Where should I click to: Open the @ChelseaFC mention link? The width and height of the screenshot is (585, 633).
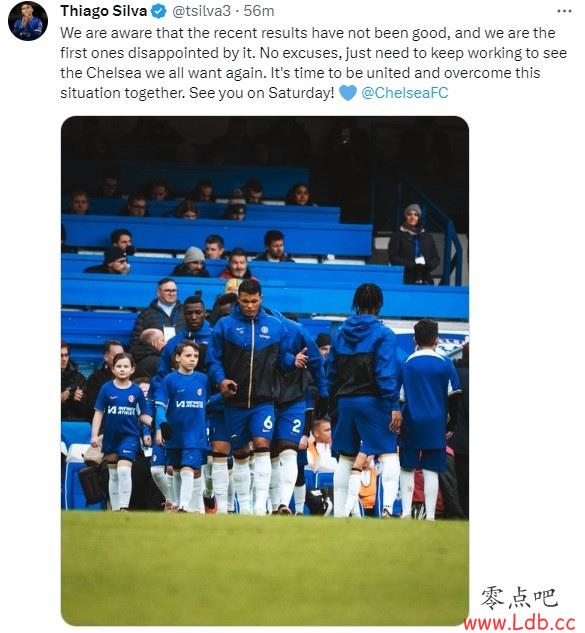pos(405,93)
